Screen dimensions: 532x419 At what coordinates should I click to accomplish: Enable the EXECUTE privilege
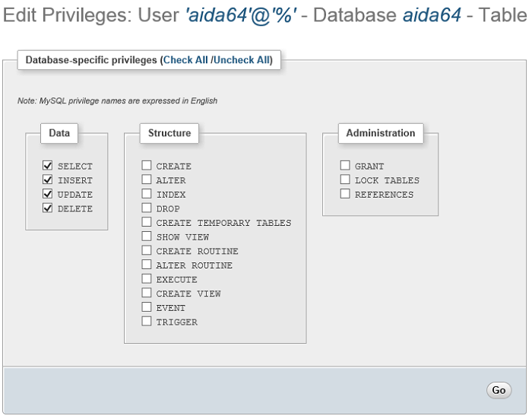coord(147,279)
